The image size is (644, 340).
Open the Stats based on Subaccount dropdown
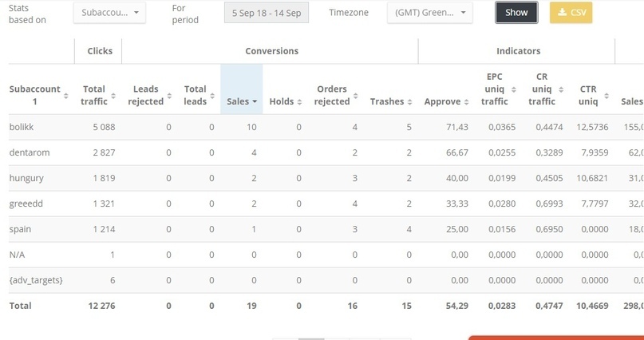(109, 13)
